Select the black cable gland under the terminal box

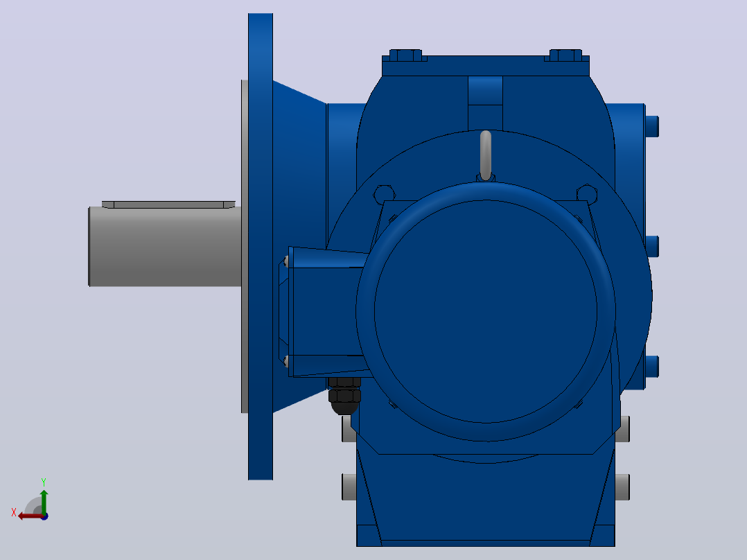344,395
